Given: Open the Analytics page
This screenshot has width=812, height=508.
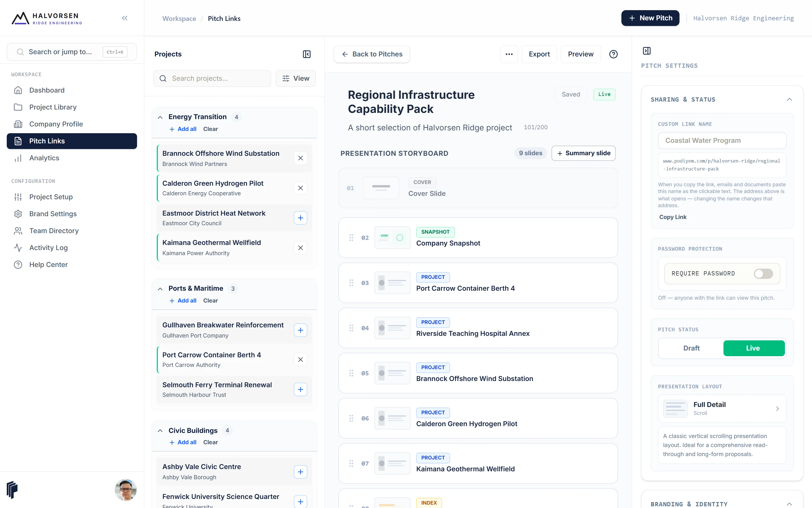Looking at the screenshot, I should tap(72, 158).
